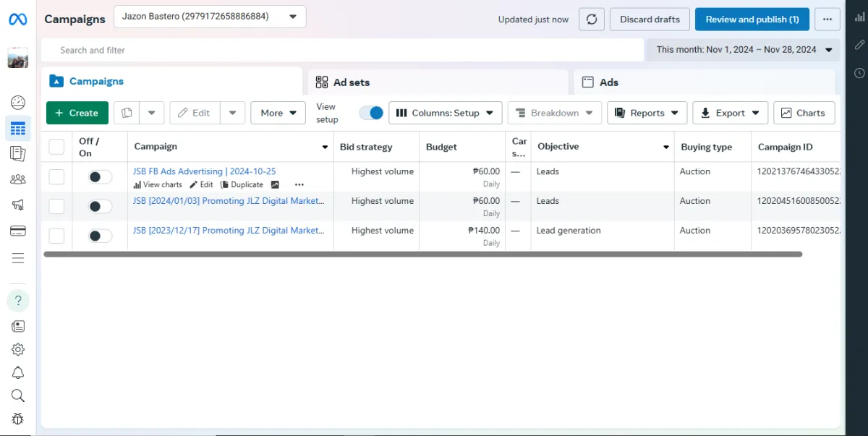868x436 pixels.
Task: Open the Audiences people icon in sidebar
Action: coord(18,179)
